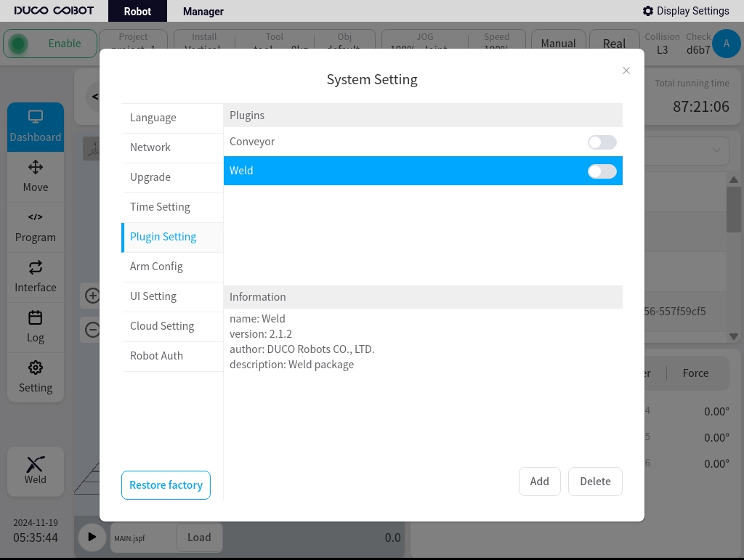Click the Display Settings gear icon
This screenshot has height=560, width=744.
647,11
